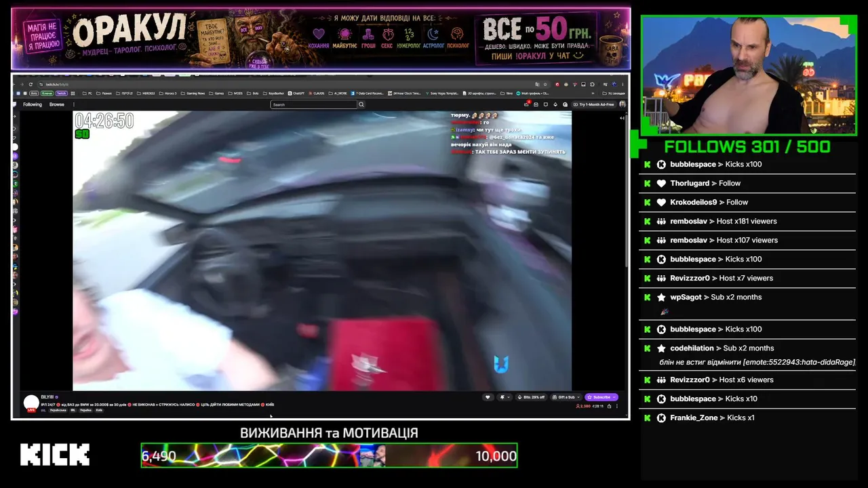
Task: Click the BILYIIII channel name
Action: click(47, 397)
